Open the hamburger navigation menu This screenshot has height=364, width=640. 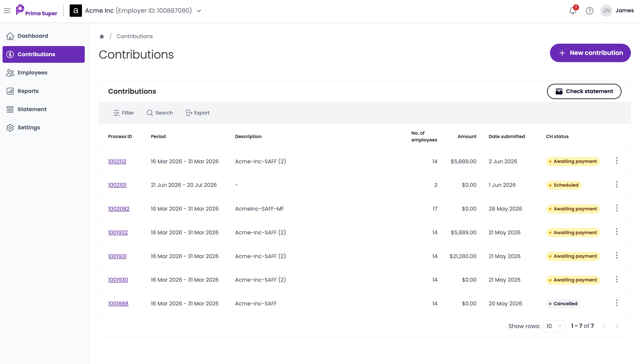[7, 11]
